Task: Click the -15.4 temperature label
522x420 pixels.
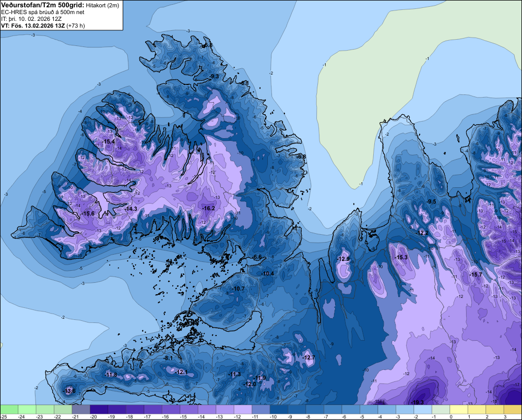Action: 109,141
